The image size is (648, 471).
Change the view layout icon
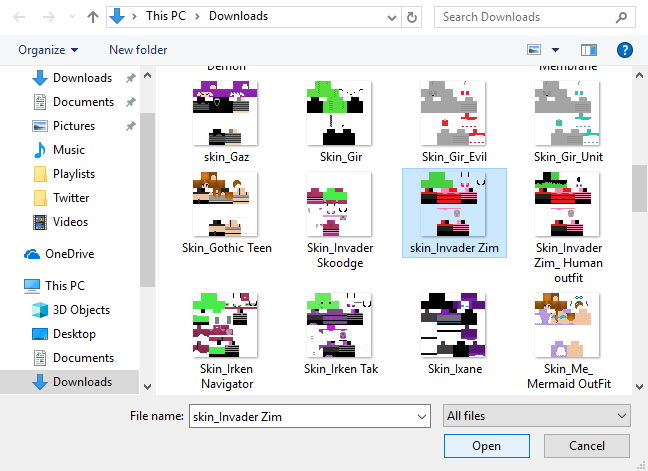(534, 50)
